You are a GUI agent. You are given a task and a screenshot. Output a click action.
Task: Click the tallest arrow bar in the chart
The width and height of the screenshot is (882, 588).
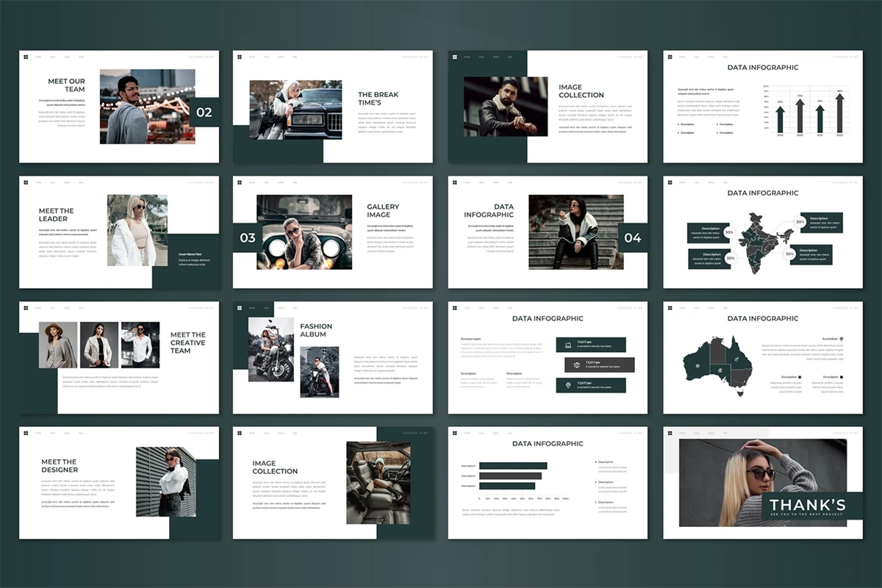(x=839, y=112)
